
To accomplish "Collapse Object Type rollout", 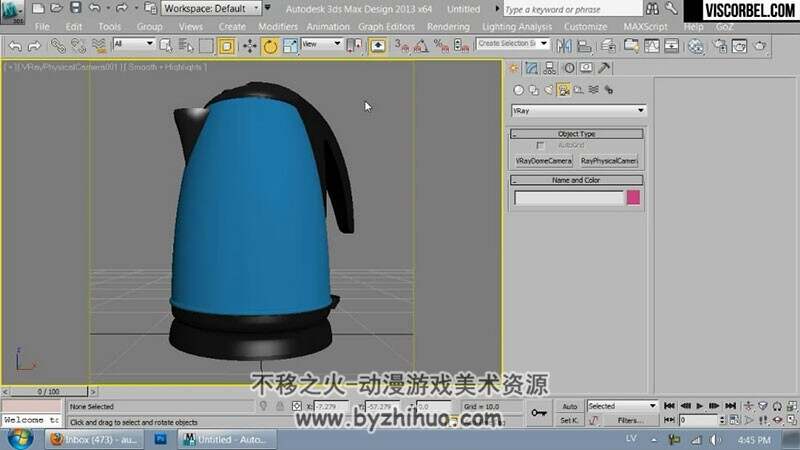I will pos(577,134).
